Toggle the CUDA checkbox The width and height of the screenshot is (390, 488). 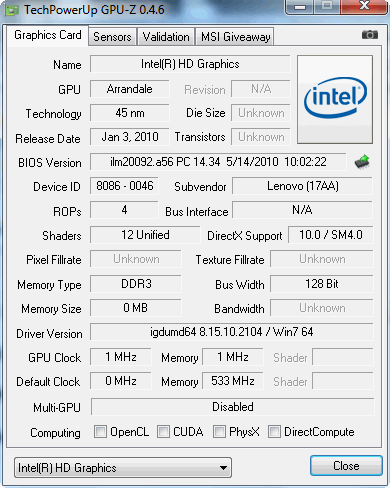pos(163,431)
